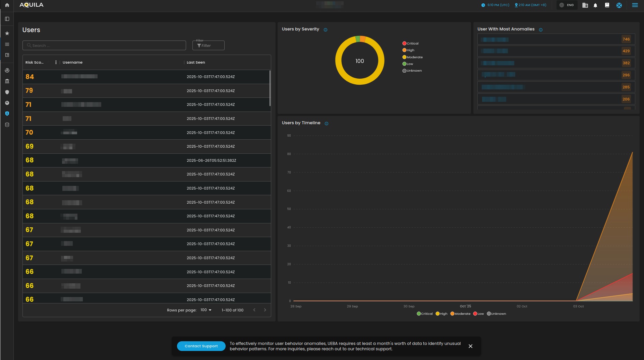Click the Contact Support button
644x360 pixels.
coord(201,346)
